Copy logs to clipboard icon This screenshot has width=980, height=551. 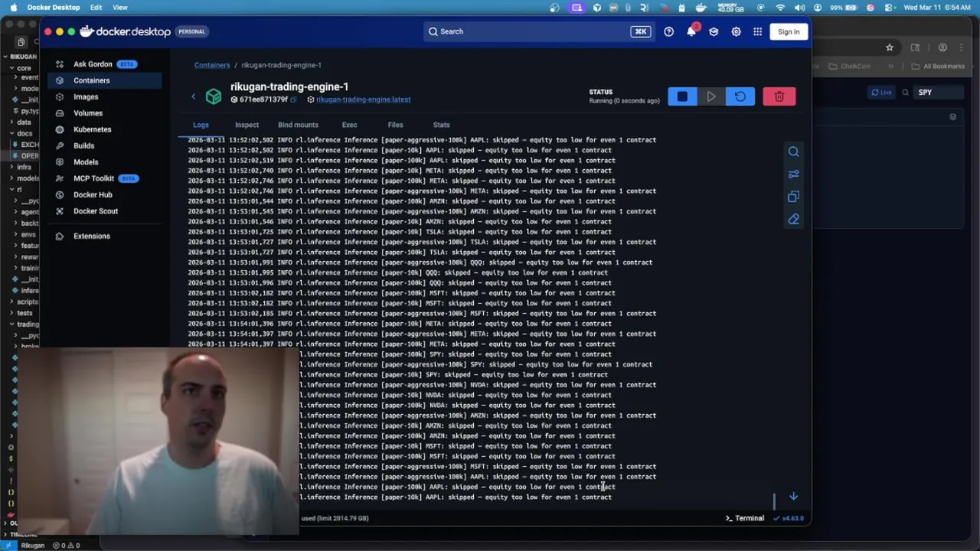(794, 197)
